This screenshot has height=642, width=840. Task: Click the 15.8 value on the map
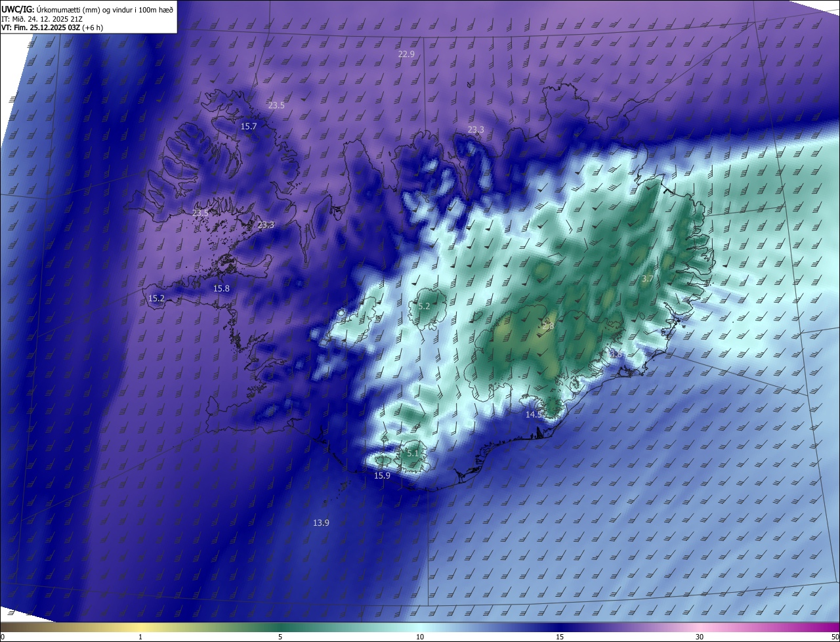222,288
